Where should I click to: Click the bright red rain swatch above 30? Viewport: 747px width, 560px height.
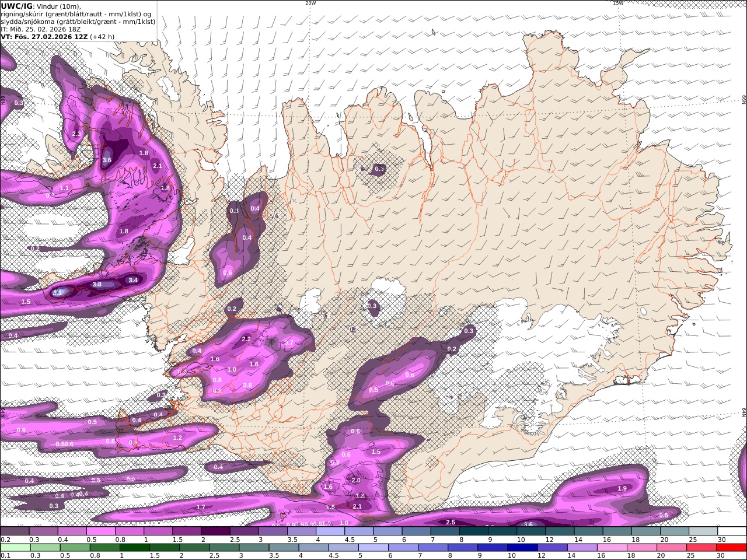click(x=731, y=548)
